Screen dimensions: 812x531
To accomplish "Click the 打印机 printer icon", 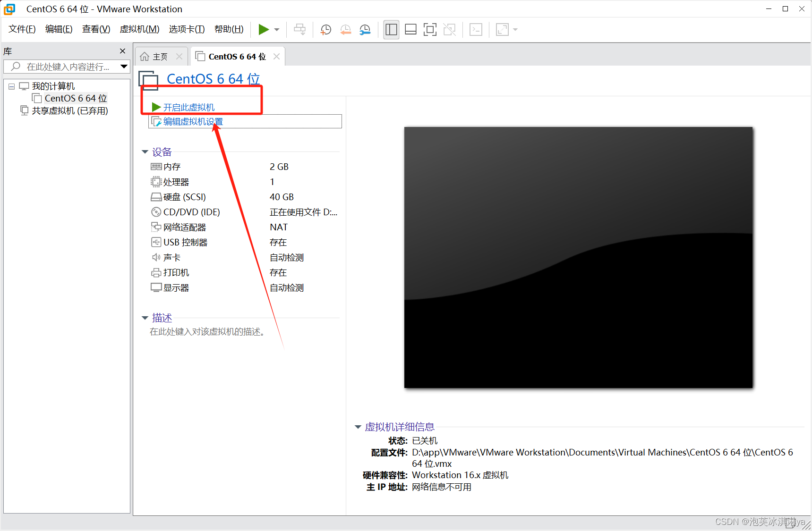I will coord(156,272).
